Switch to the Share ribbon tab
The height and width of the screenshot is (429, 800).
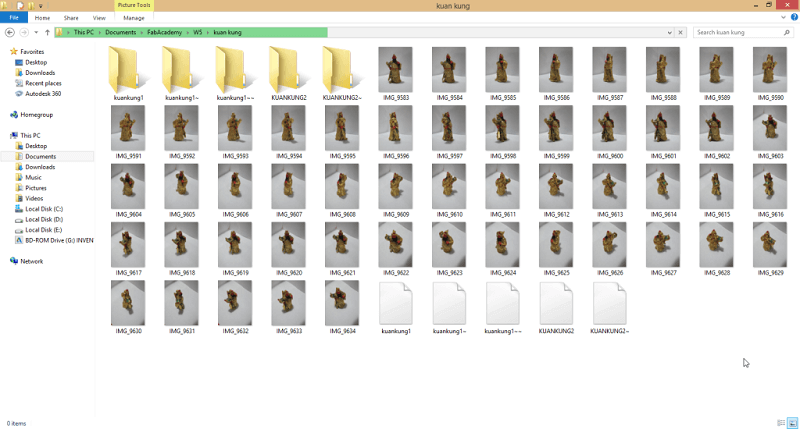(x=71, y=18)
